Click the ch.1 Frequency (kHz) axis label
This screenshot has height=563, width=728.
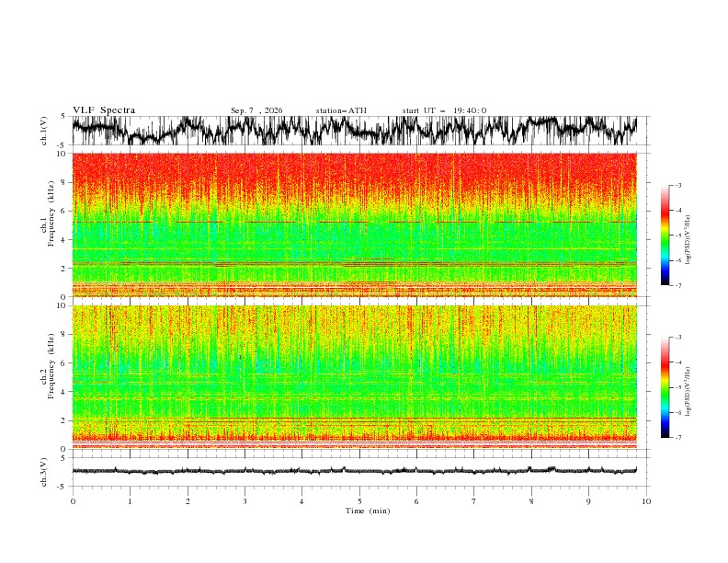(48, 225)
